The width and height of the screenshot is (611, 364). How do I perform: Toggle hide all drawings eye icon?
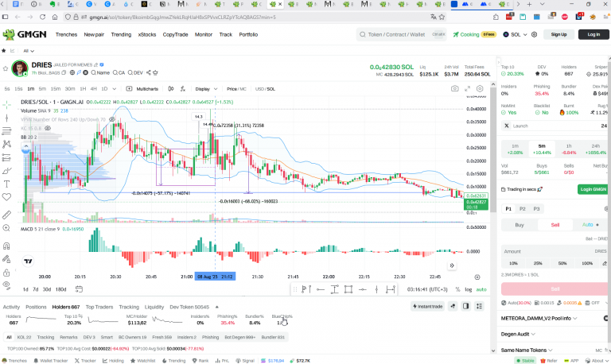click(6, 285)
